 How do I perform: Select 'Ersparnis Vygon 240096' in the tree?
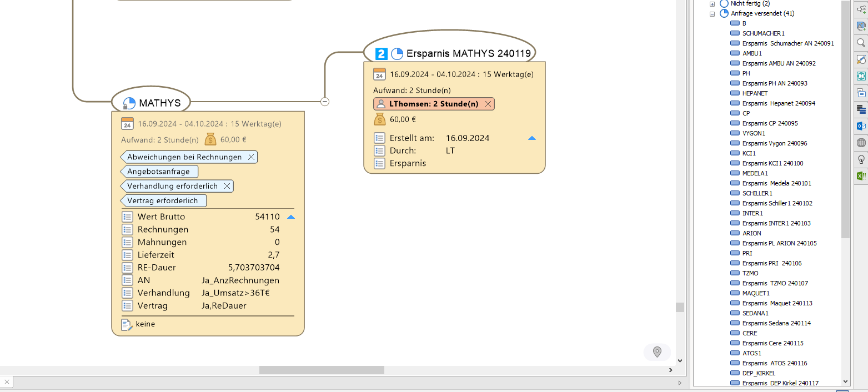[x=775, y=143]
